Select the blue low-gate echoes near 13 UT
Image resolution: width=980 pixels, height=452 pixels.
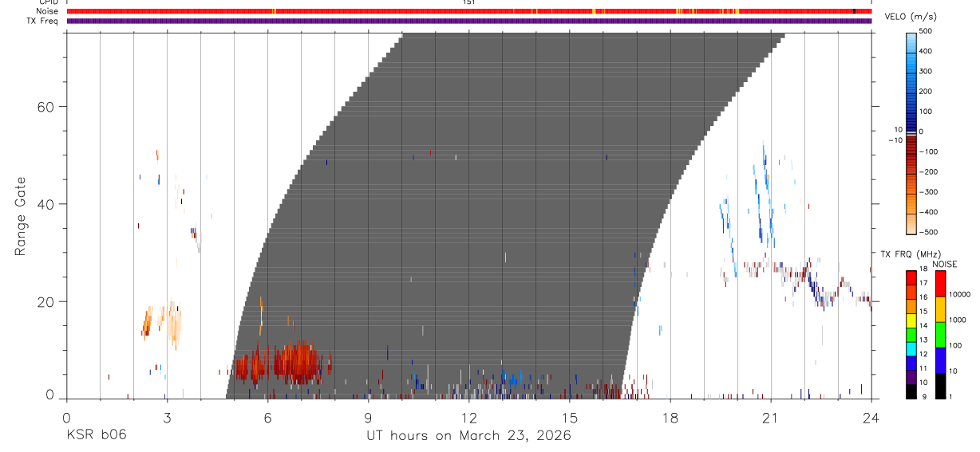coord(514,377)
